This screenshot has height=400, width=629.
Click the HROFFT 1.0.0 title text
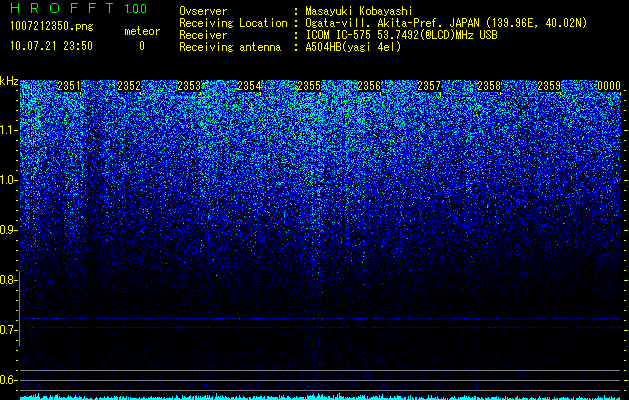click(78, 8)
